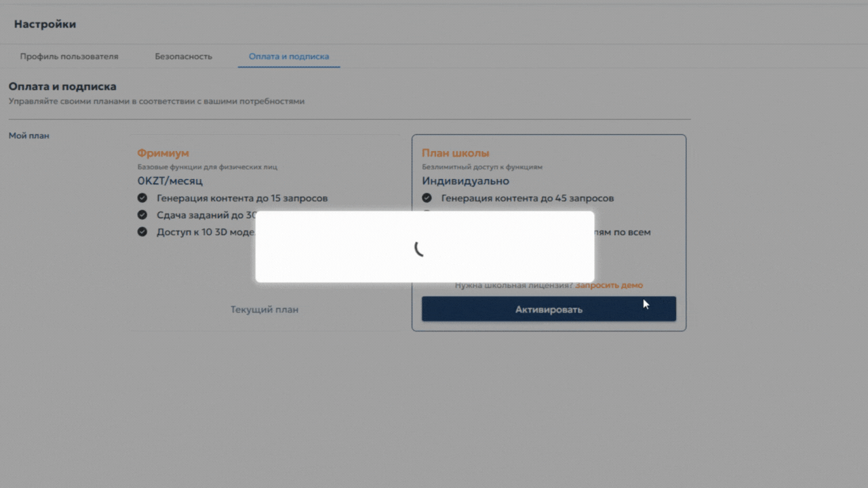The width and height of the screenshot is (868, 488).
Task: Click the 0KZT/месяц price text
Action: click(170, 181)
